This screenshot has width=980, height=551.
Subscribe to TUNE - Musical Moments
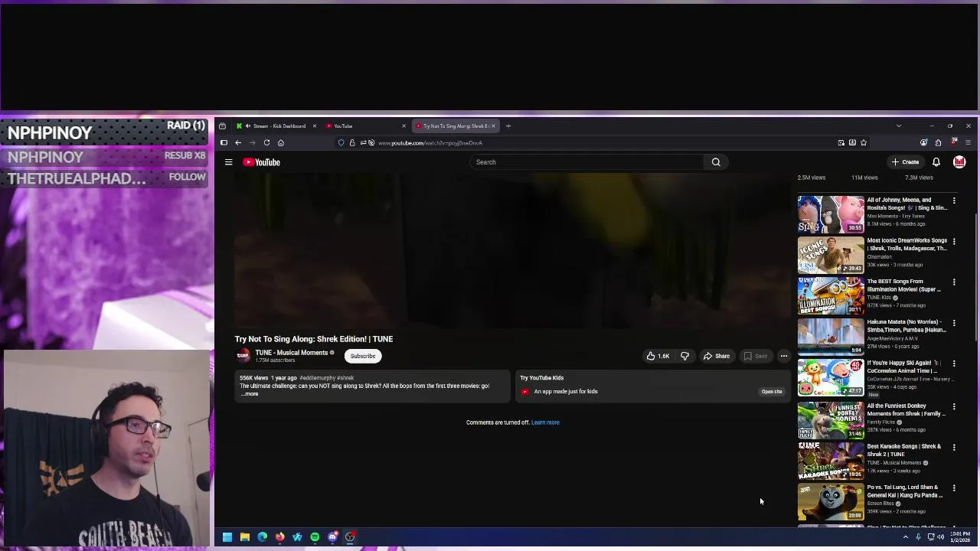pos(363,356)
